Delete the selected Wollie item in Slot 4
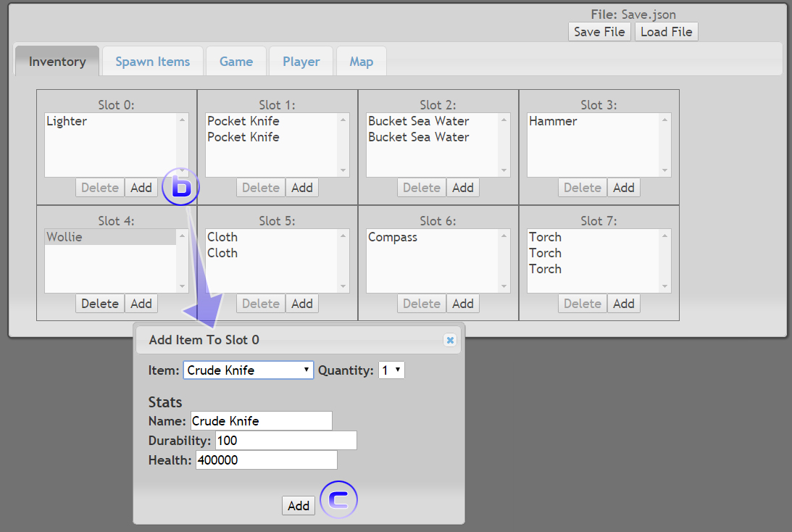 coord(100,304)
